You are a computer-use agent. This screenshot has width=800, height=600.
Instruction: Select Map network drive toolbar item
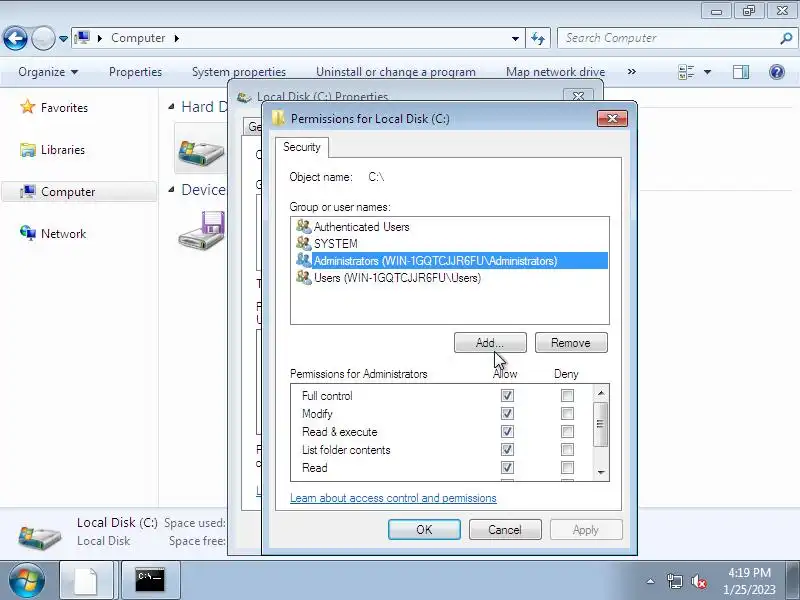coord(555,72)
